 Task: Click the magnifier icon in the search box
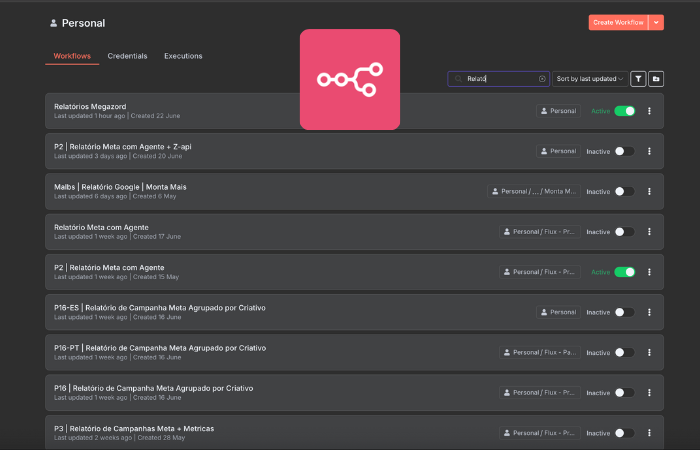click(x=458, y=79)
